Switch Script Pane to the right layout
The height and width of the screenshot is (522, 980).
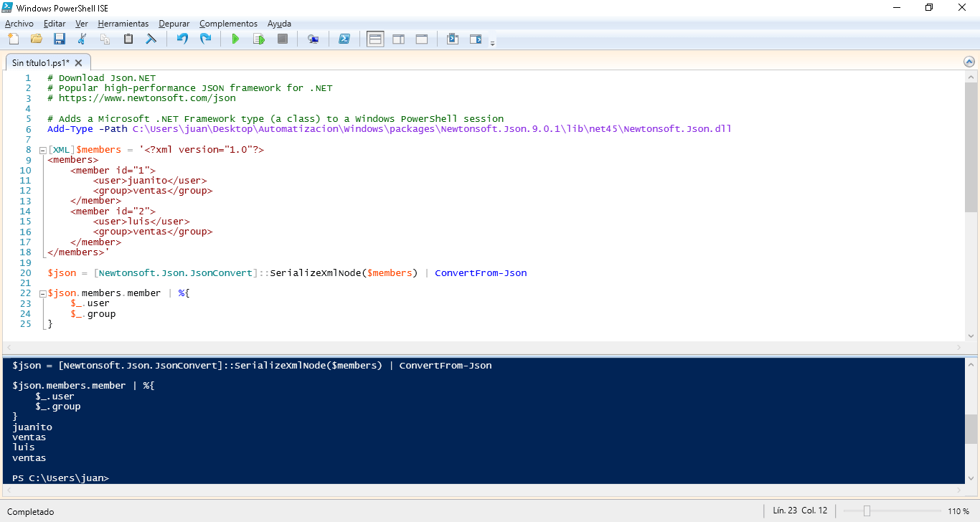point(398,39)
